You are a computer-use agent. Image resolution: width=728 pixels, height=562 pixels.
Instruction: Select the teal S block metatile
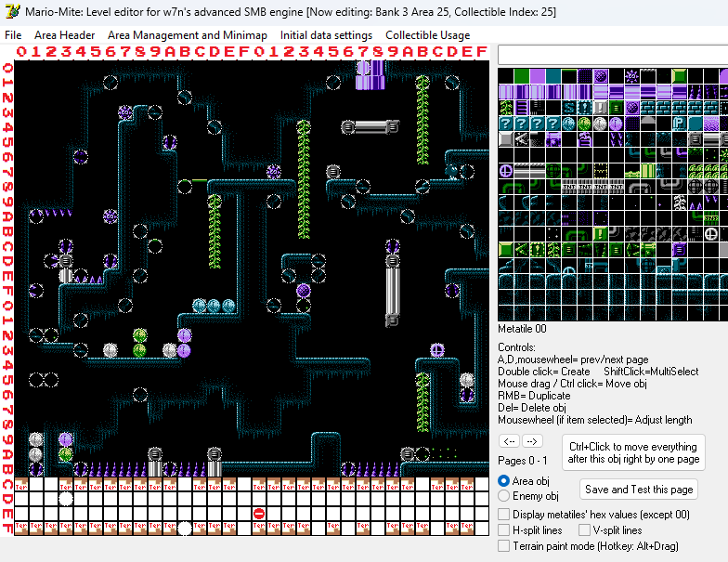point(568,108)
